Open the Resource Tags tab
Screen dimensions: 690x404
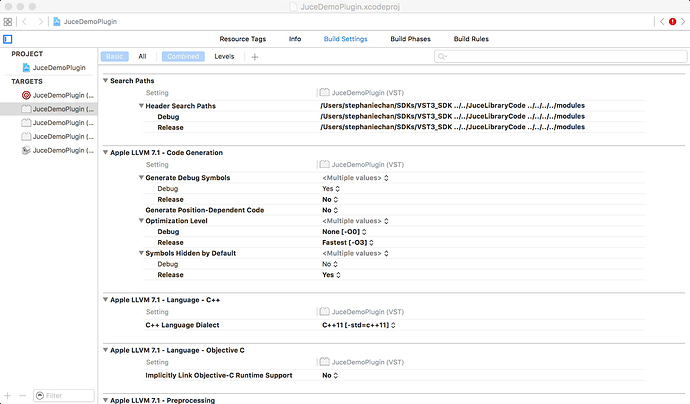[243, 39]
